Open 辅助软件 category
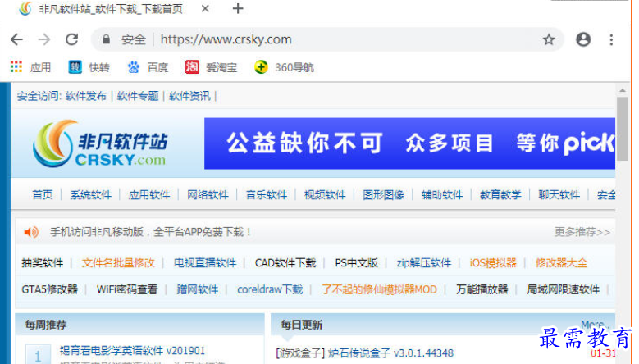 pyautogui.click(x=442, y=194)
